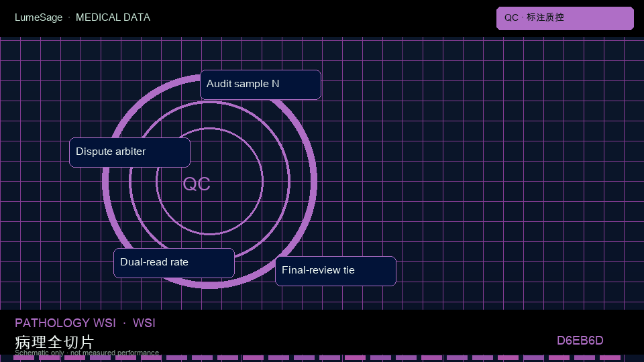Click the QC · 标注质控 badge
Viewport: 644px width, 362px height.
click(565, 18)
